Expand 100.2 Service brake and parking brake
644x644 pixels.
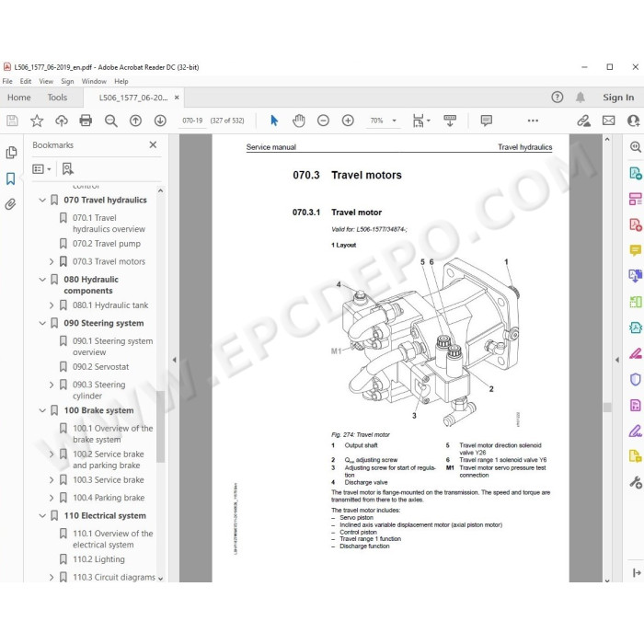[52, 454]
